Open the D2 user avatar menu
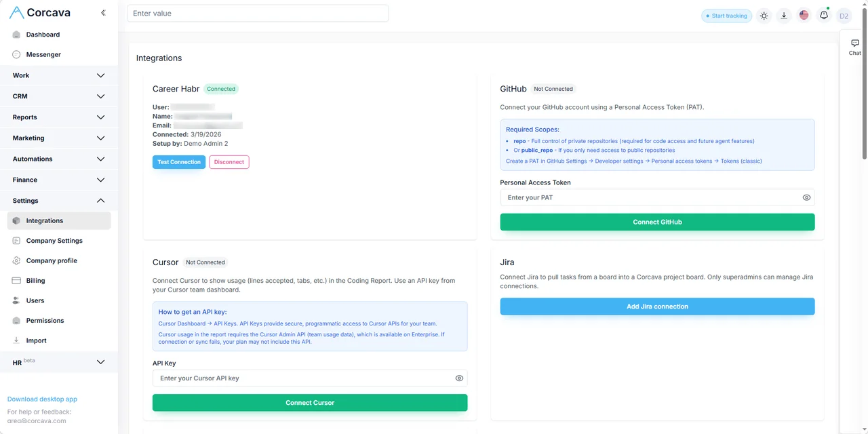The height and width of the screenshot is (434, 868). pyautogui.click(x=844, y=16)
